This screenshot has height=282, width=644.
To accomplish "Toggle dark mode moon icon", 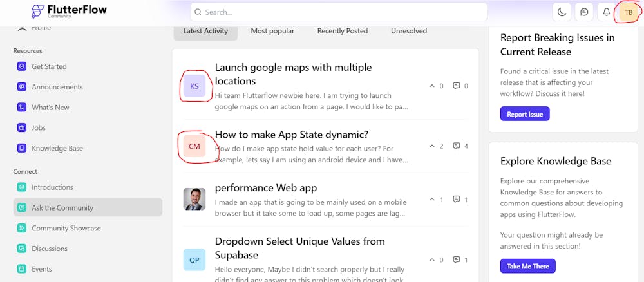I will 562,12.
